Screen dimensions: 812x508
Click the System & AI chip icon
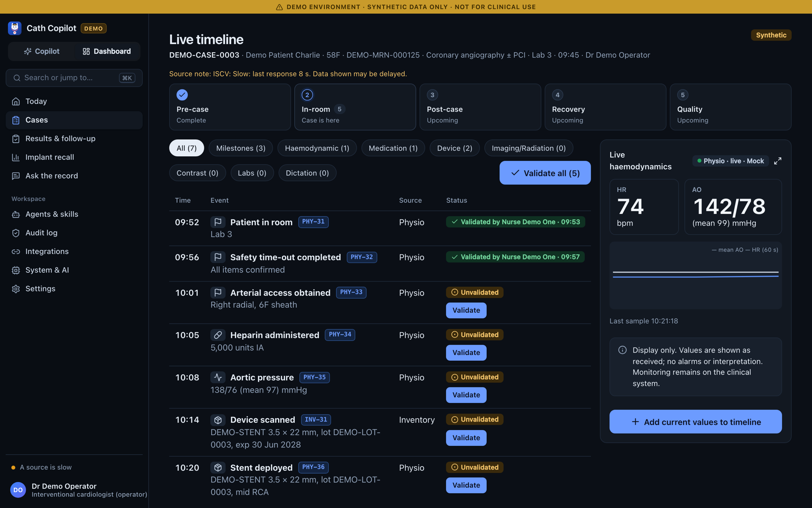pyautogui.click(x=16, y=271)
